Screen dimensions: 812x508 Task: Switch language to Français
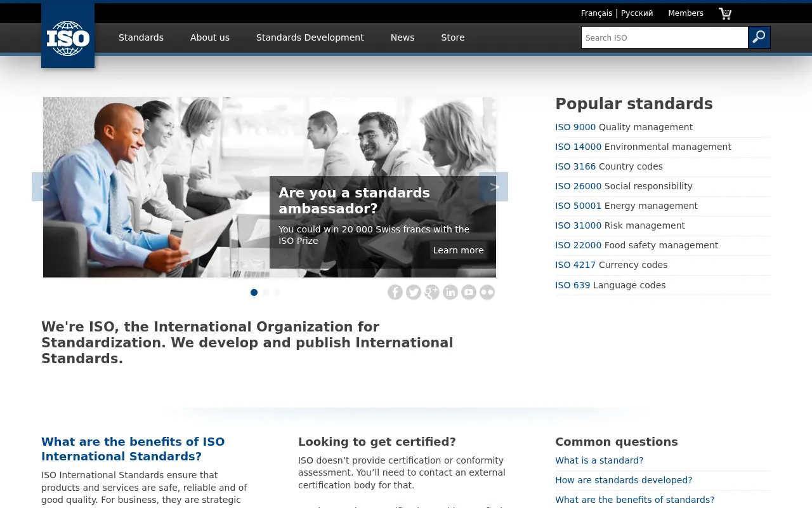tap(597, 13)
